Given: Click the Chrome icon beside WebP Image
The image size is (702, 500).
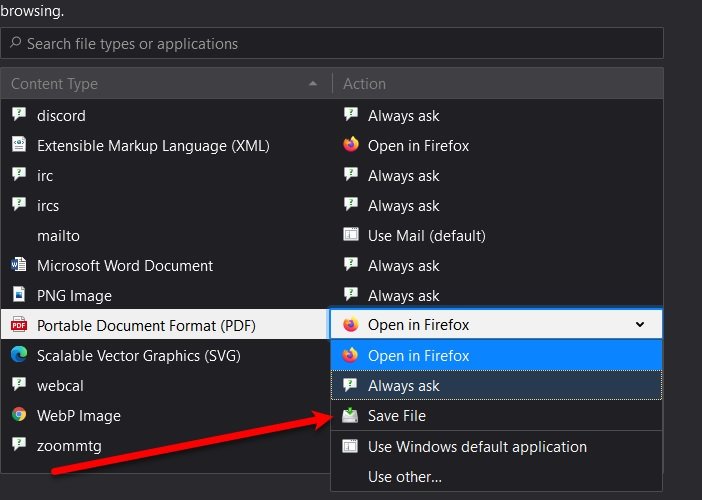Looking at the screenshot, I should (19, 415).
